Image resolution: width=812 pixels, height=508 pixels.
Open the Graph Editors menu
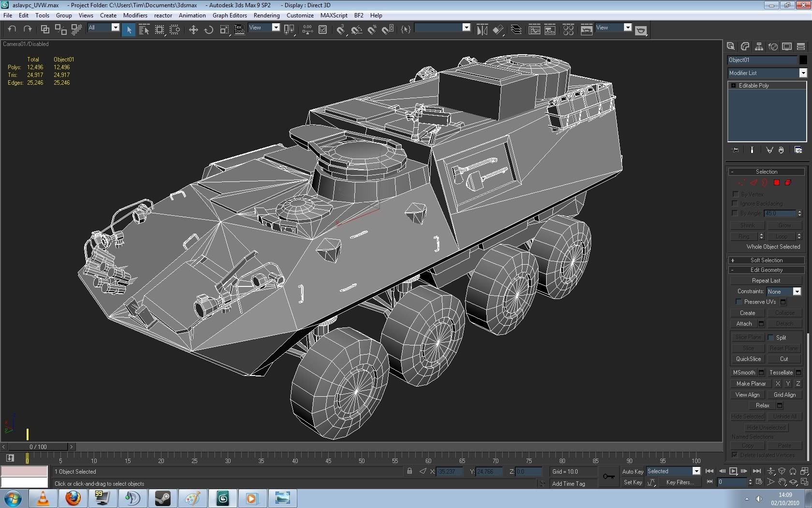(230, 15)
